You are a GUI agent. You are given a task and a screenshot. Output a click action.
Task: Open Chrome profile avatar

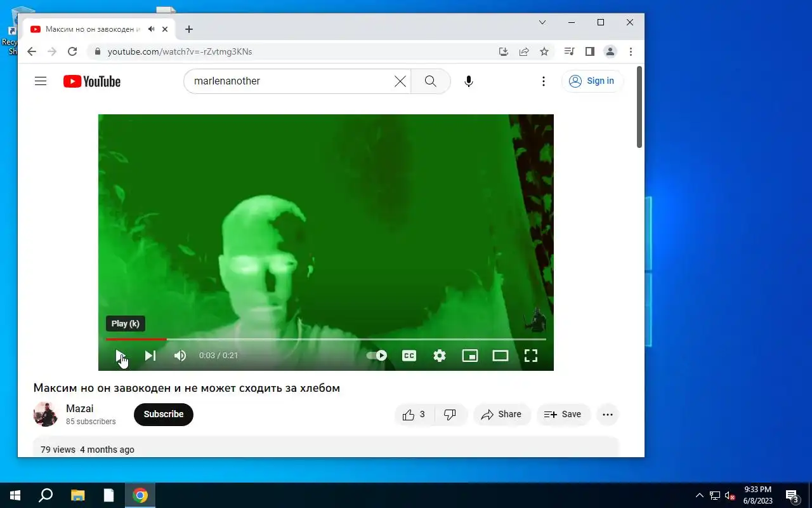[x=610, y=51]
